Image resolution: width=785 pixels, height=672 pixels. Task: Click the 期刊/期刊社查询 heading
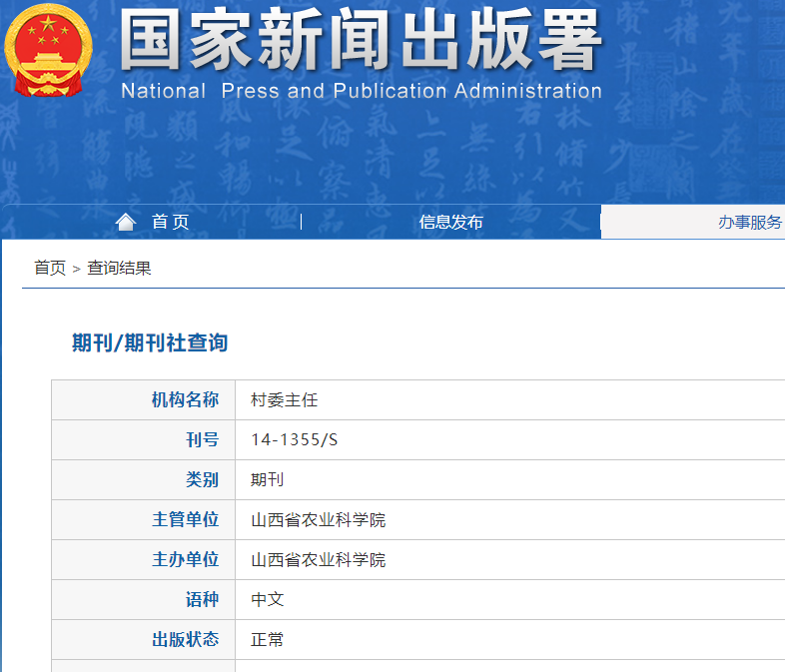pyautogui.click(x=150, y=342)
